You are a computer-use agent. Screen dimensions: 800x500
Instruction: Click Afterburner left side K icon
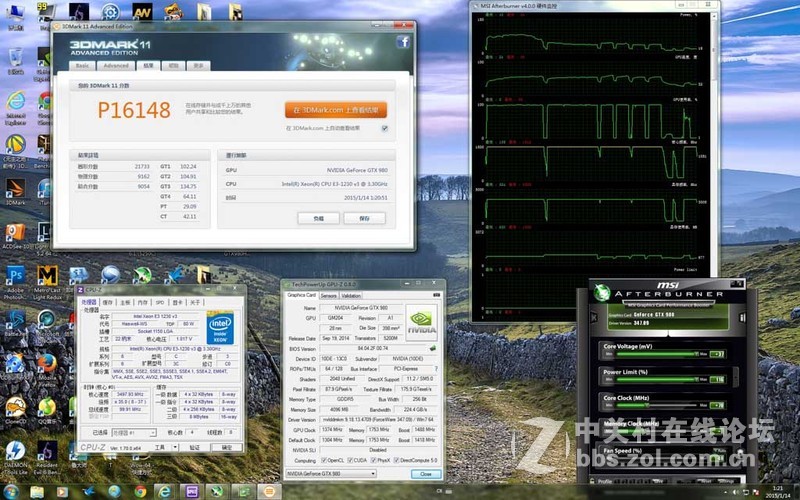pyautogui.click(x=593, y=318)
